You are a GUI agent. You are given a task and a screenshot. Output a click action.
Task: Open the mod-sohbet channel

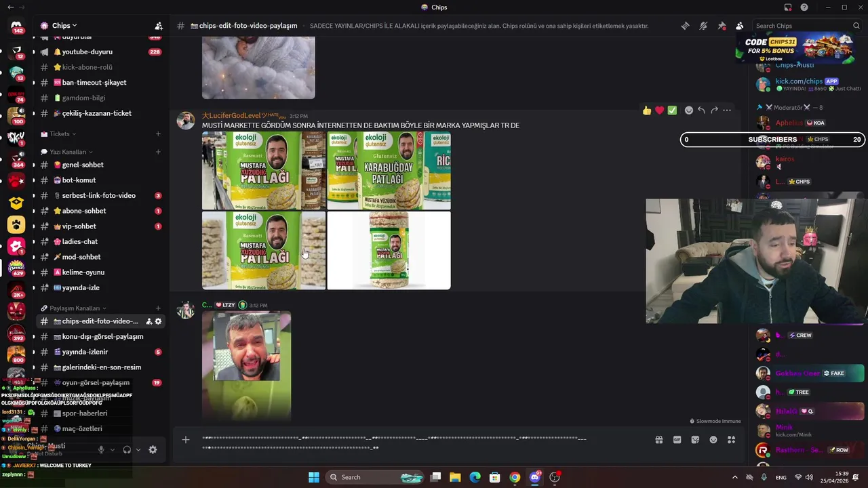point(100,257)
